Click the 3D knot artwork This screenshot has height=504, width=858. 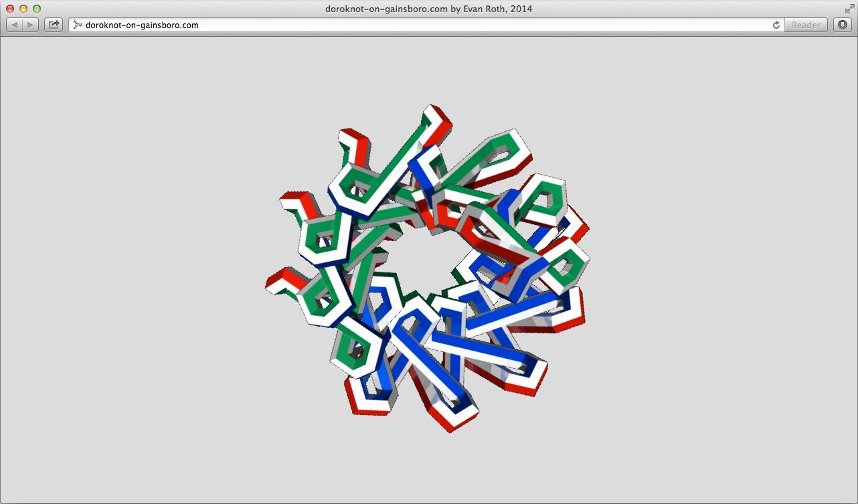coord(428,268)
